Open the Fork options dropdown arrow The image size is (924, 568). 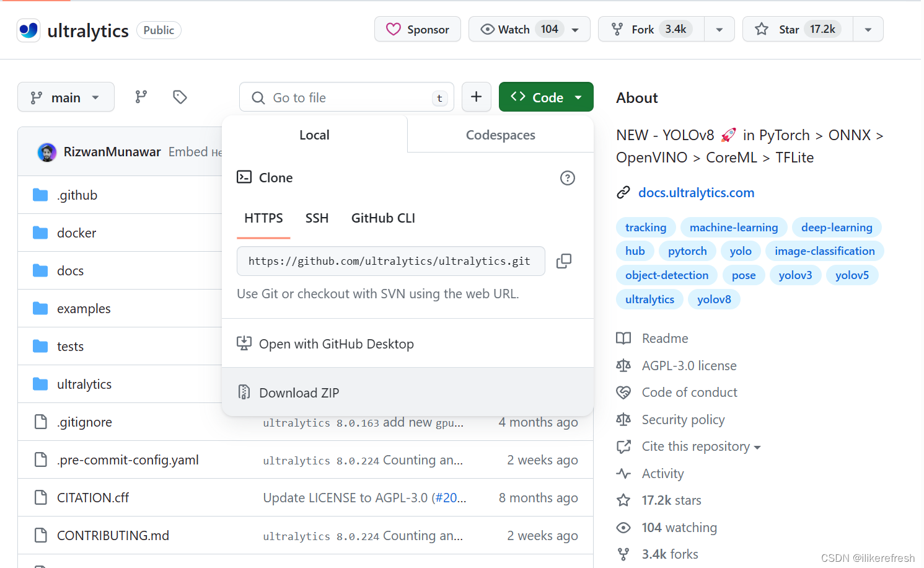point(719,29)
